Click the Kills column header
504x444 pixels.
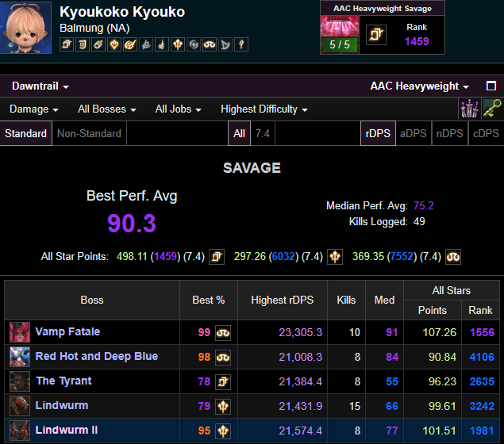click(346, 300)
